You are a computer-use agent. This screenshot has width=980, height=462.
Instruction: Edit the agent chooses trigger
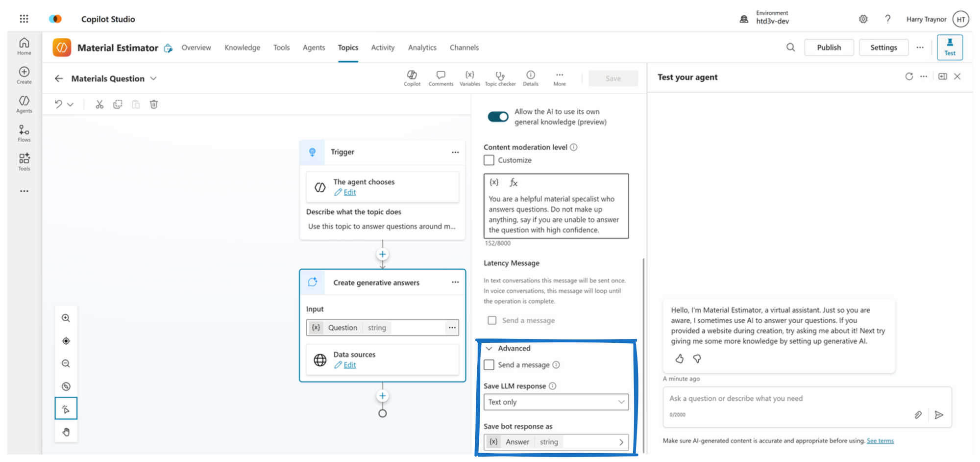pyautogui.click(x=349, y=192)
